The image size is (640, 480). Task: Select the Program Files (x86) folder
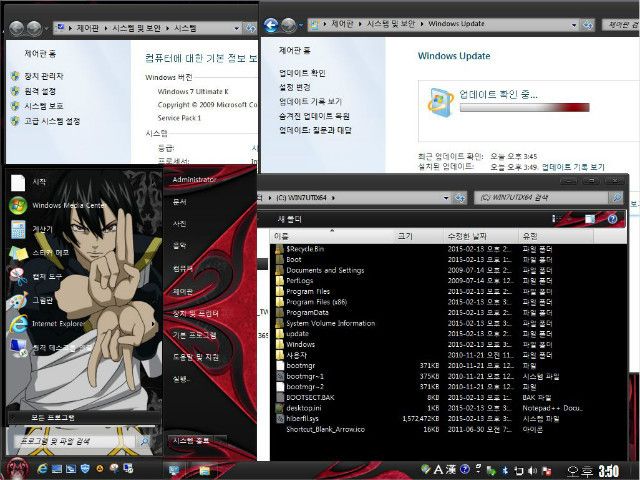316,302
